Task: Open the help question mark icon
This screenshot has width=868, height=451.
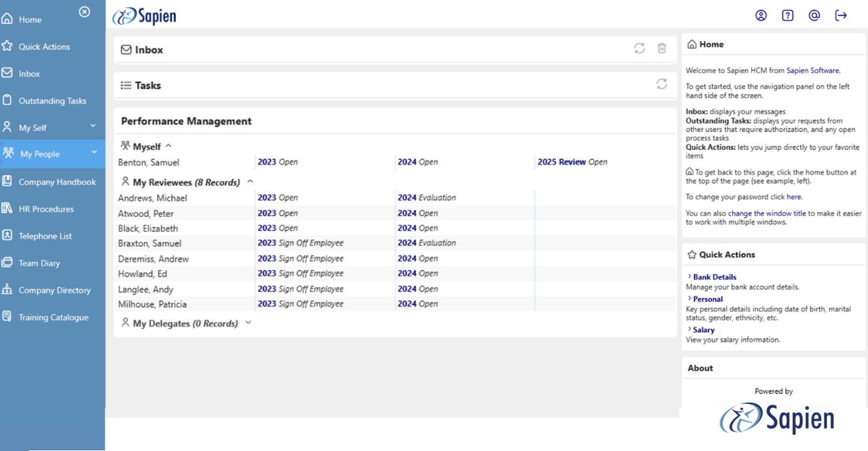Action: (787, 15)
